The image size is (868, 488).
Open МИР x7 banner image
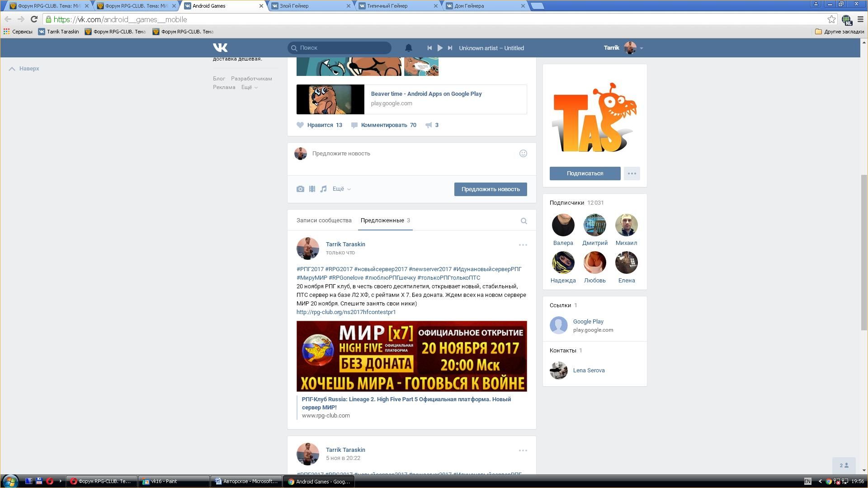pos(411,357)
